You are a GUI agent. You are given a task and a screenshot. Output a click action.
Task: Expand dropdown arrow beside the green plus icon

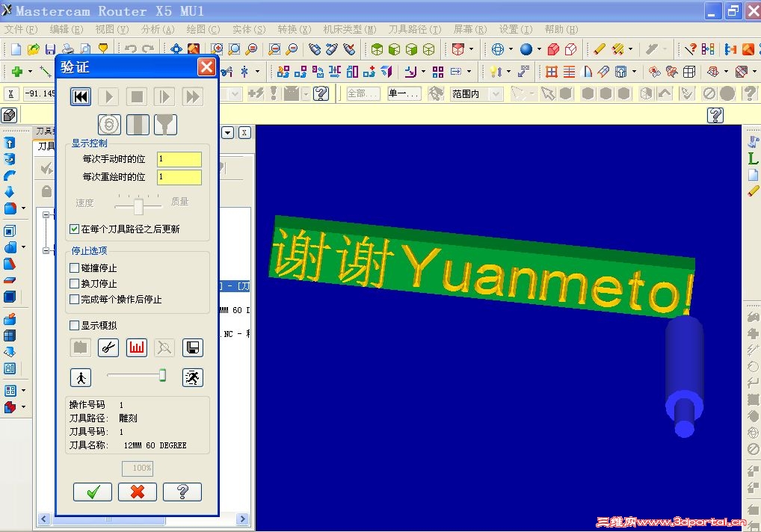(x=30, y=72)
